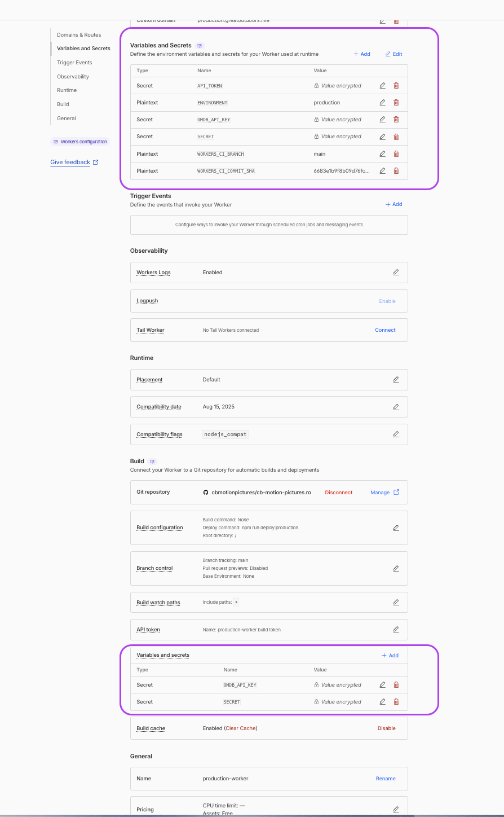504x817 pixels.
Task: Enable Logpush
Action: click(387, 301)
